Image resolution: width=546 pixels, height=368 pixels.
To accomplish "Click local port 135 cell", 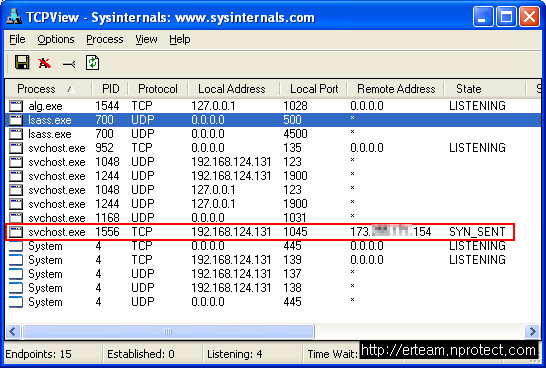I will (x=292, y=148).
